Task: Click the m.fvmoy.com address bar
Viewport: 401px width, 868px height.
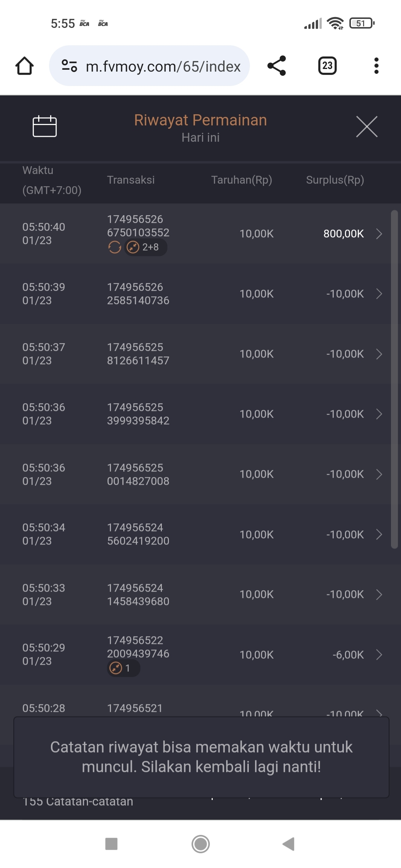Action: (163, 66)
